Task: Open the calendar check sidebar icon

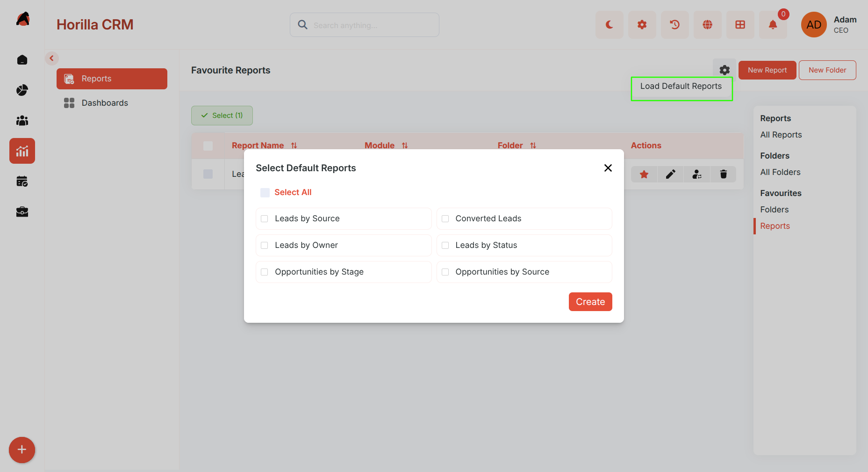Action: [x=22, y=182]
